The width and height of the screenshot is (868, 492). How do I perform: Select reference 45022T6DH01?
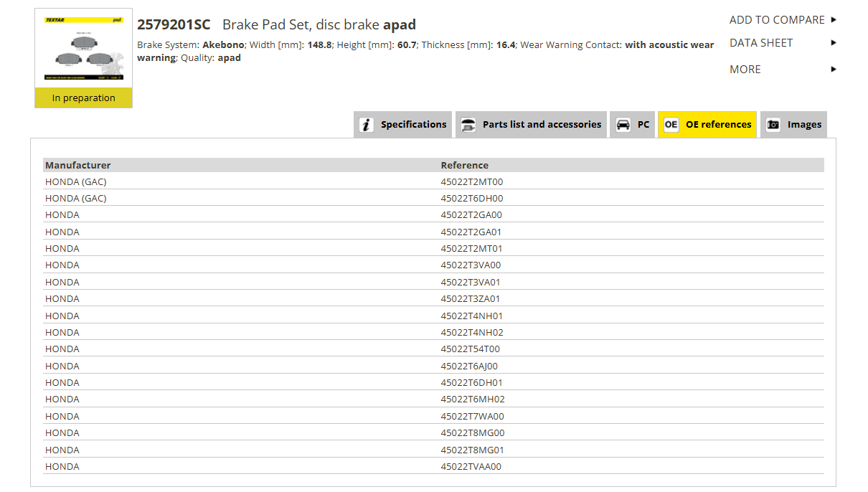pyautogui.click(x=472, y=383)
